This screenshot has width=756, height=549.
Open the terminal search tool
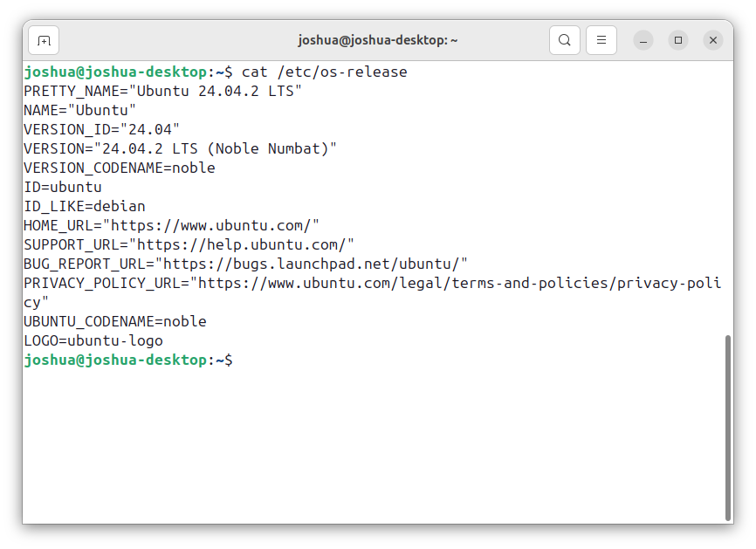tap(565, 40)
